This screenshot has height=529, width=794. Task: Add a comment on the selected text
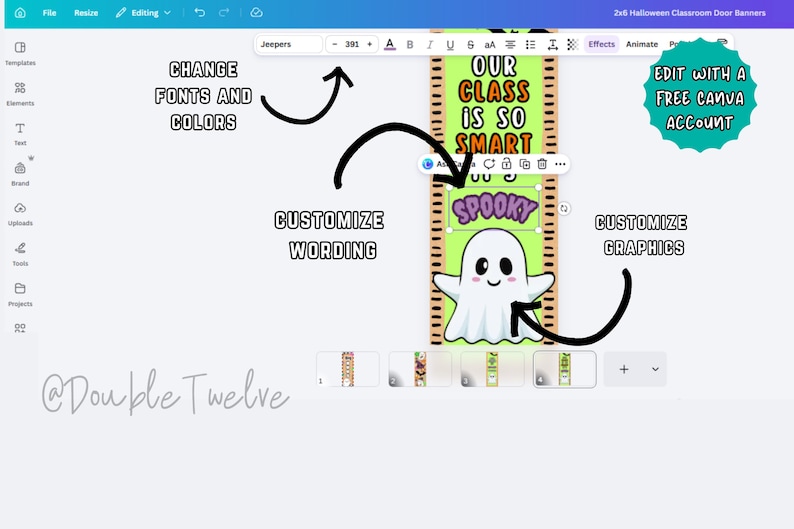(x=489, y=164)
